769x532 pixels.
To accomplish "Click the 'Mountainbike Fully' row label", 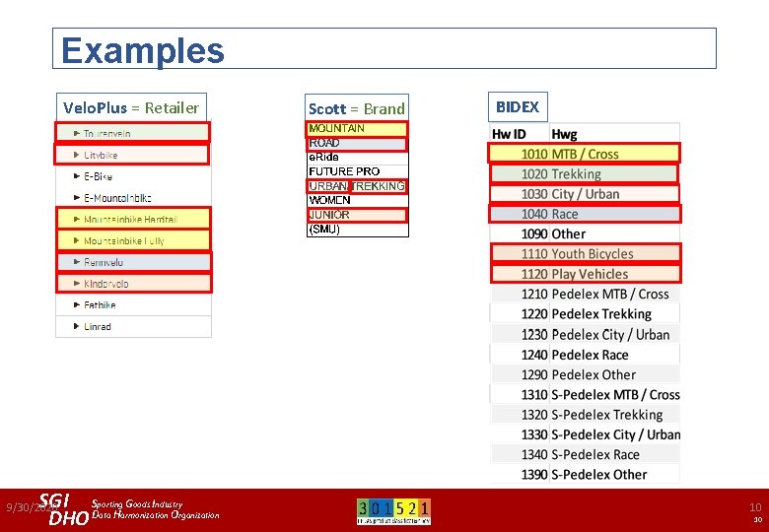I will (x=123, y=241).
